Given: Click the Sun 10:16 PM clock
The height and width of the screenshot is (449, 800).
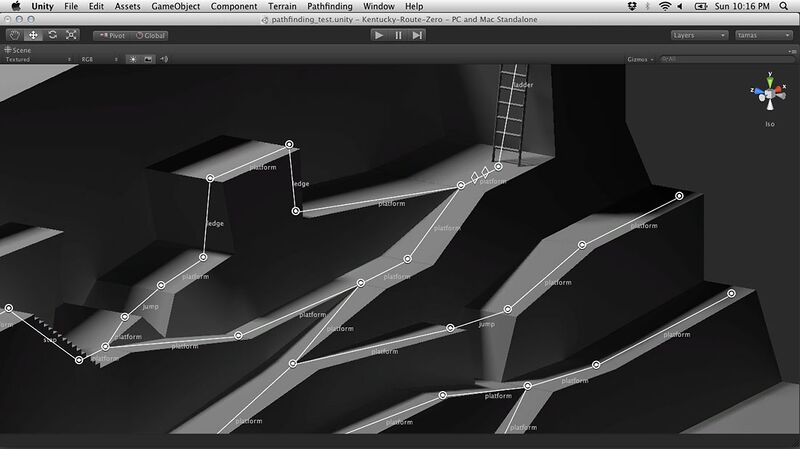Looking at the screenshot, I should pyautogui.click(x=742, y=6).
